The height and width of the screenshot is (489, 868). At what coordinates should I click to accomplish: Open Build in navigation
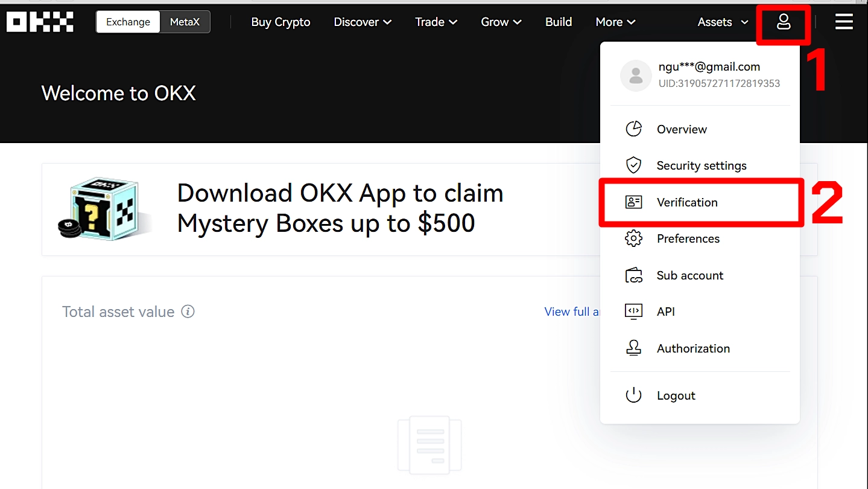pos(559,22)
